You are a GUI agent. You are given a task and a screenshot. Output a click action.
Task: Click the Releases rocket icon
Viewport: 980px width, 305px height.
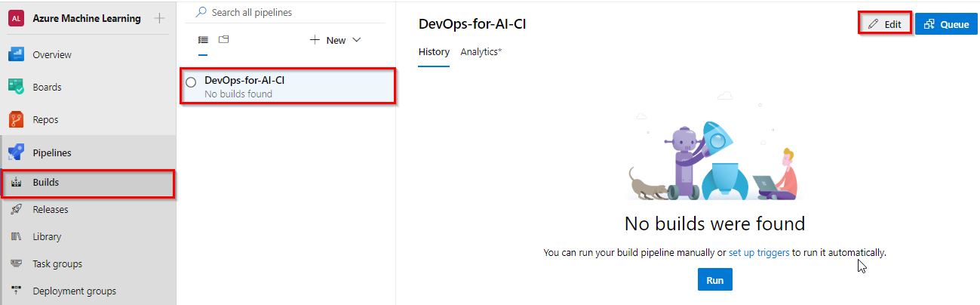point(17,210)
